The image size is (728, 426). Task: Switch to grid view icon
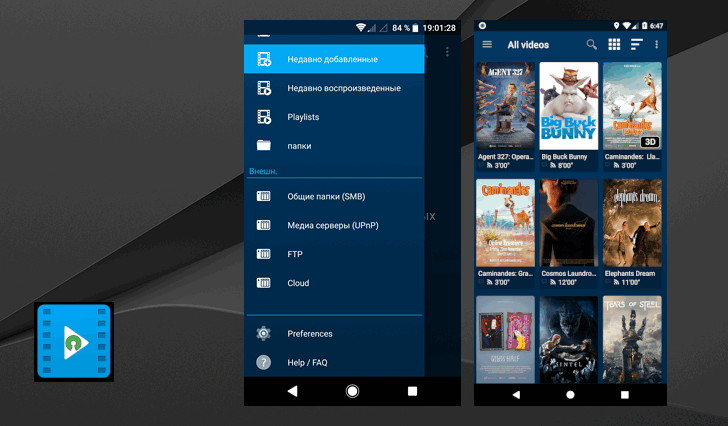(x=614, y=45)
